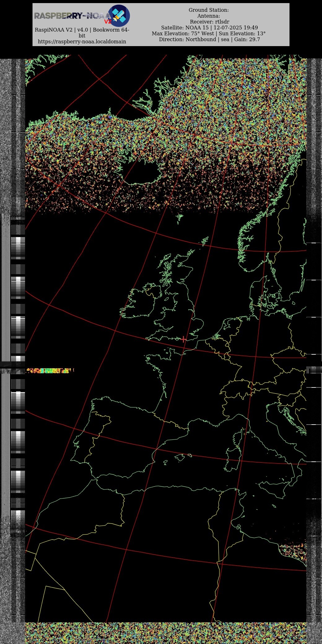Click the 'Antenna:' label
The height and width of the screenshot is (644, 322).
[x=209, y=16]
